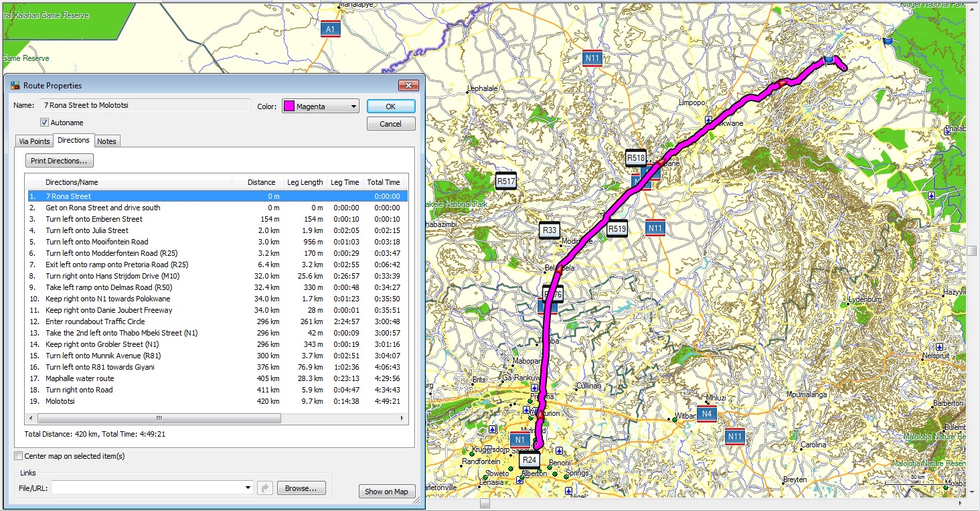Select the Directions tab
This screenshot has width=980, height=511.
point(74,140)
